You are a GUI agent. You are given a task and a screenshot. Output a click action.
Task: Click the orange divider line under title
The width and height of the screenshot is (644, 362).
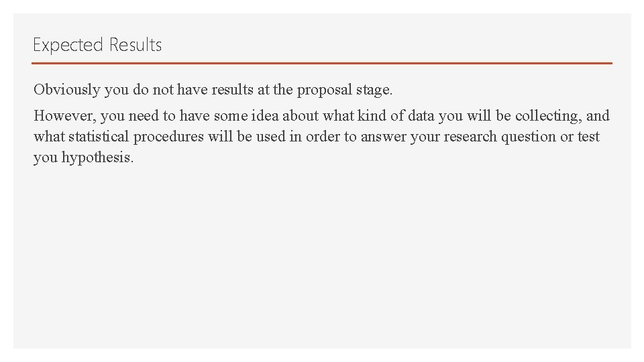(x=321, y=63)
